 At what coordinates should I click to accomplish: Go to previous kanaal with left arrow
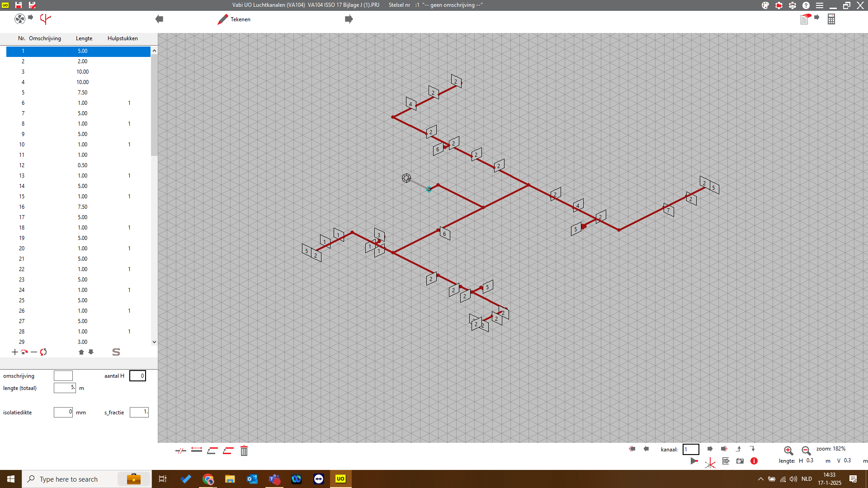pyautogui.click(x=646, y=449)
